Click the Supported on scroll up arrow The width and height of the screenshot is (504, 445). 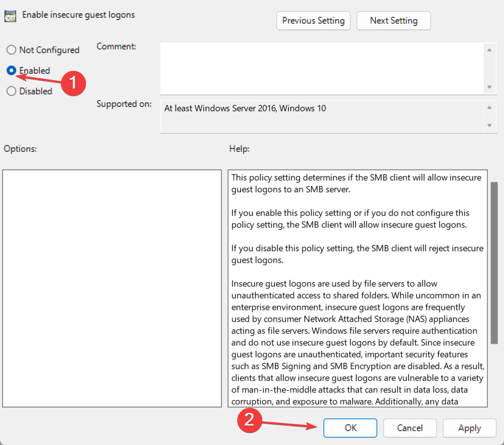click(x=489, y=108)
